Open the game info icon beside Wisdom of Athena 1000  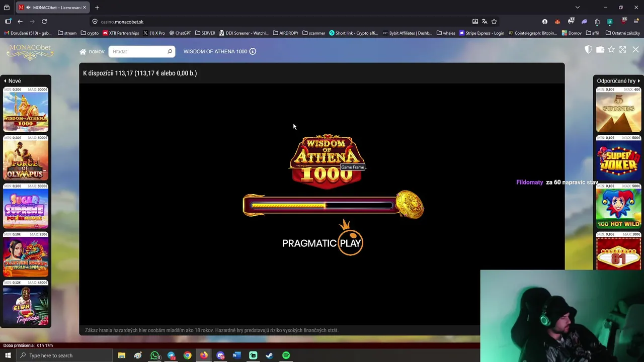[x=253, y=51]
